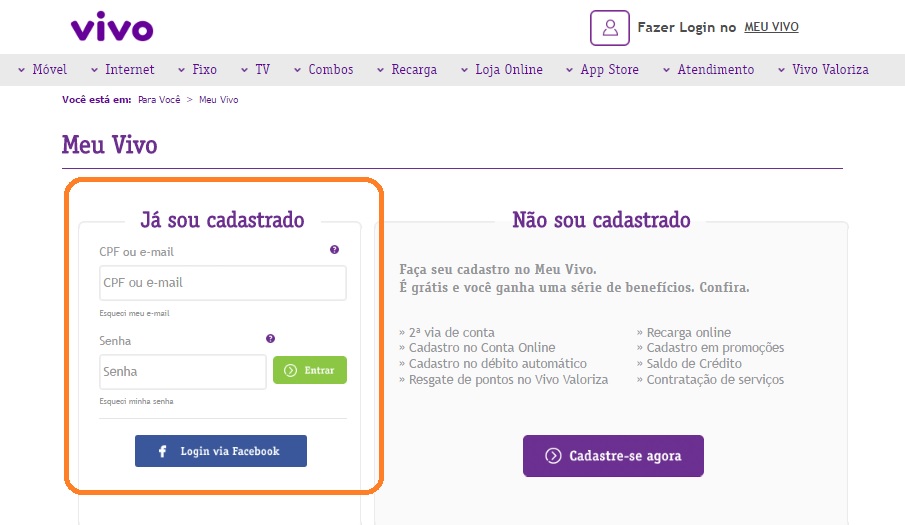Click the user profile icon in the header
This screenshot has width=905, height=525.
(x=609, y=28)
